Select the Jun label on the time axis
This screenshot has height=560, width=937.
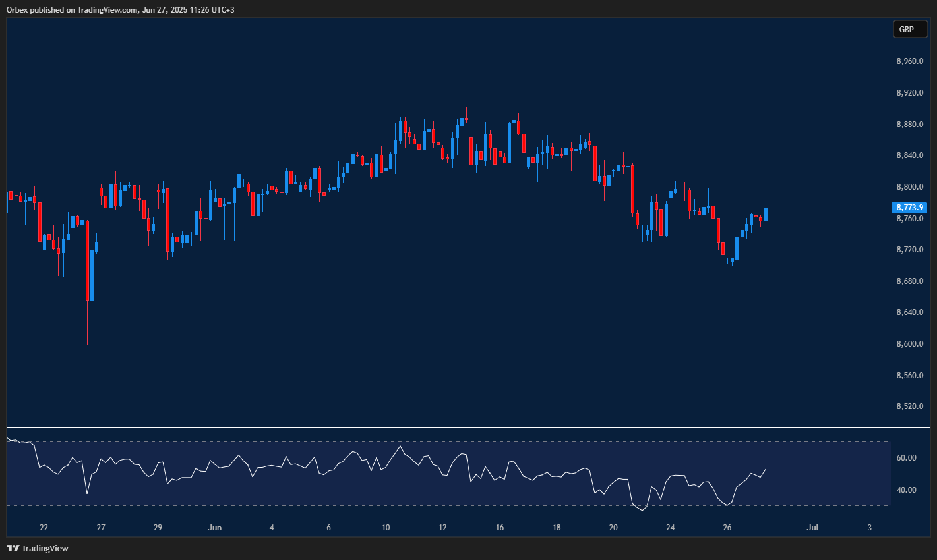tap(214, 528)
